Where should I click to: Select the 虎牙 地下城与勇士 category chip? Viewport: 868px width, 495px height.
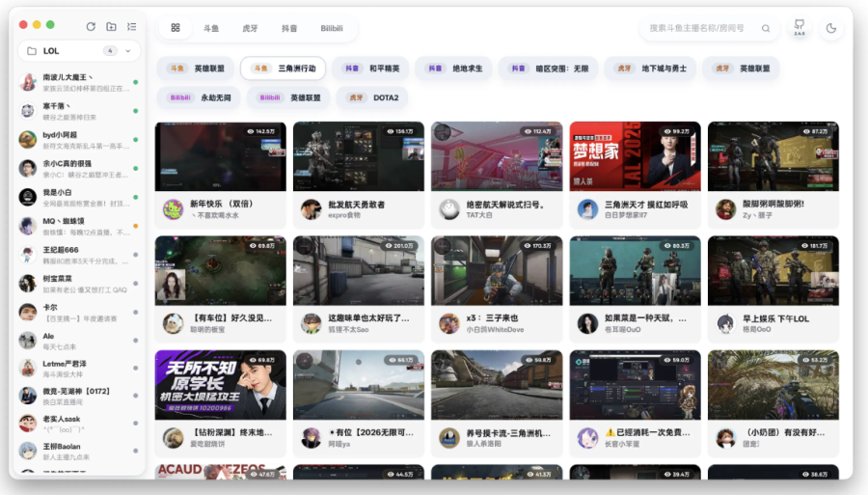point(652,69)
